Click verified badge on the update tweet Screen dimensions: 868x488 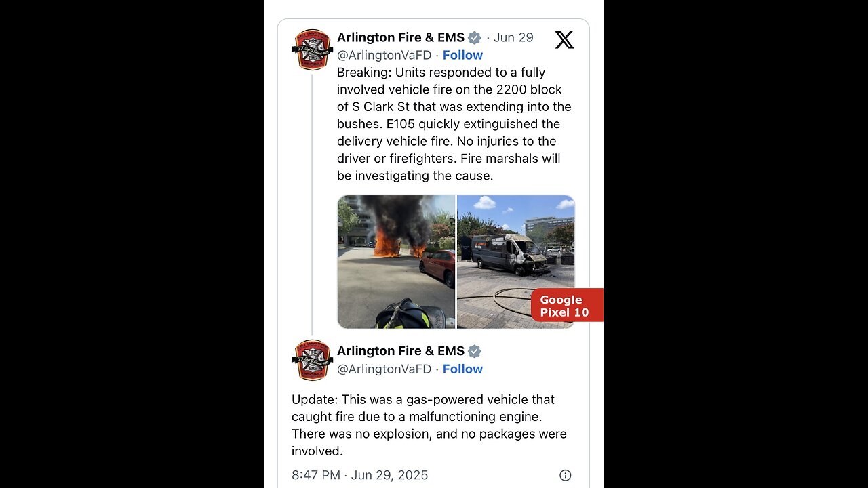475,351
